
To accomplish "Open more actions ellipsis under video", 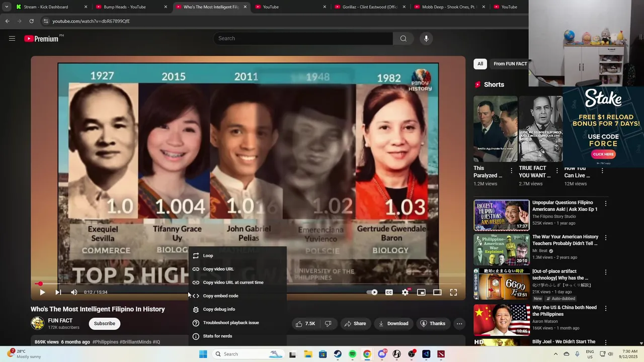I will [459, 323].
